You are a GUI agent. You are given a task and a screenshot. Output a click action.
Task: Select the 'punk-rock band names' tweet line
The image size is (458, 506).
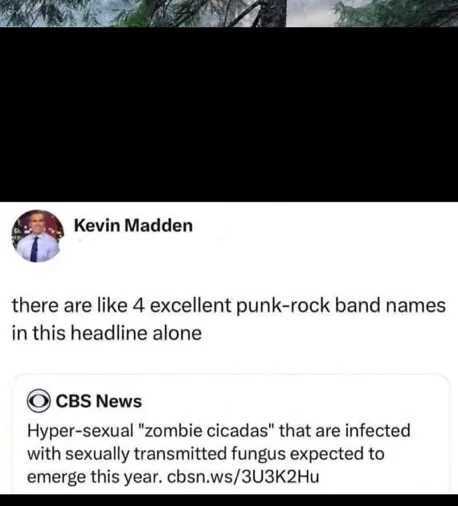[x=229, y=306]
